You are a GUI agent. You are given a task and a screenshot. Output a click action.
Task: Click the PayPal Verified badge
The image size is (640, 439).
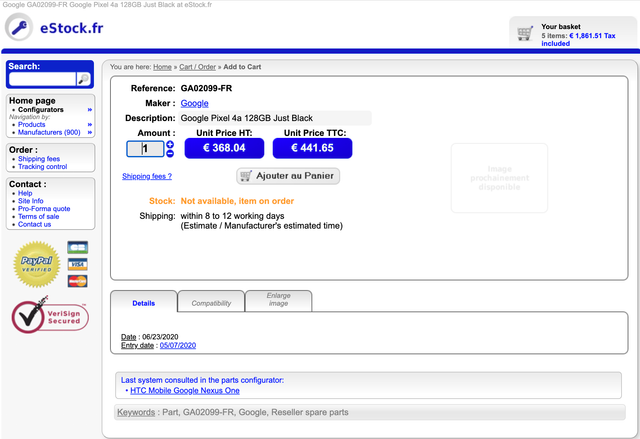[36, 264]
